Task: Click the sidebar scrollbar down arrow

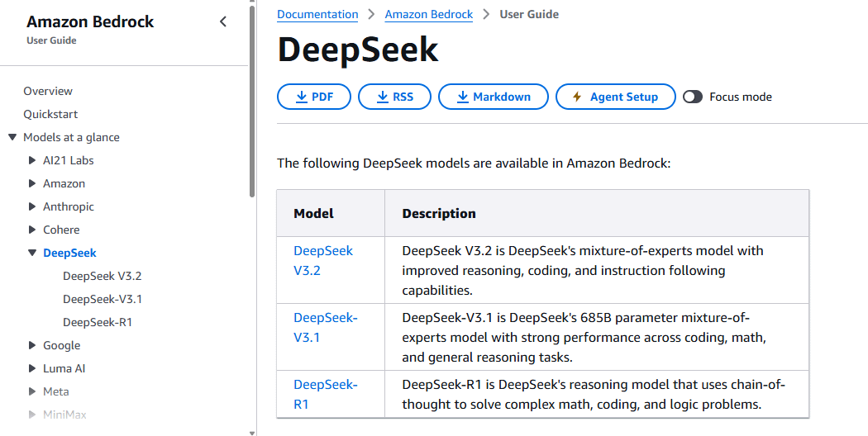Action: tap(252, 433)
